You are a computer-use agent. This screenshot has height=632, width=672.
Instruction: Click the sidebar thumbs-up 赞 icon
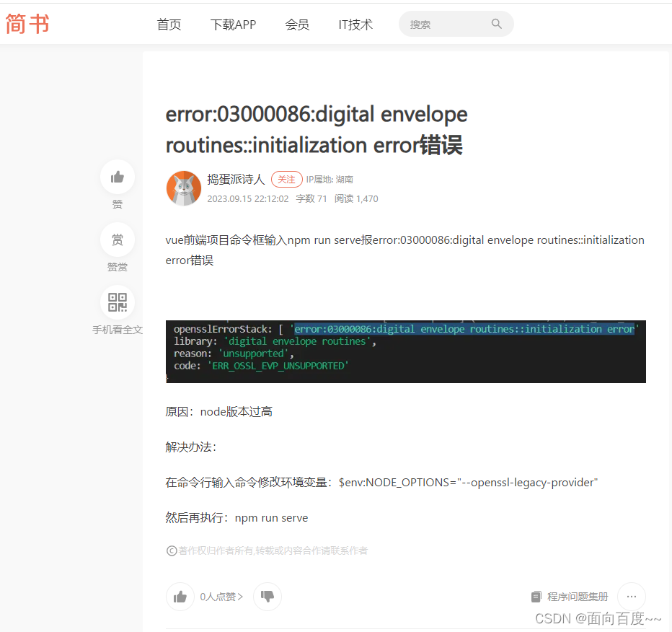tap(118, 177)
